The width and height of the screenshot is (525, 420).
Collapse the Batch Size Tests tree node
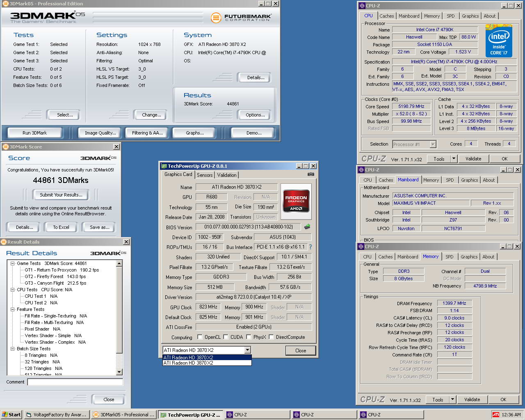13,349
